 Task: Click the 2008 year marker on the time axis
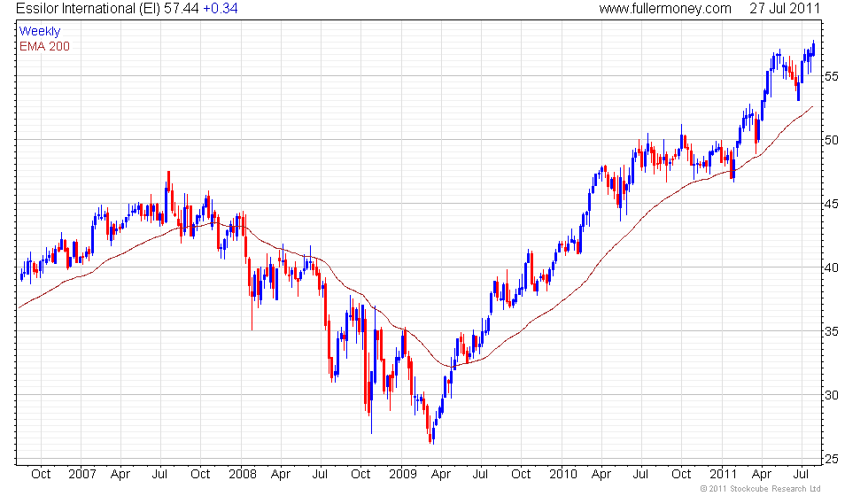tap(243, 475)
